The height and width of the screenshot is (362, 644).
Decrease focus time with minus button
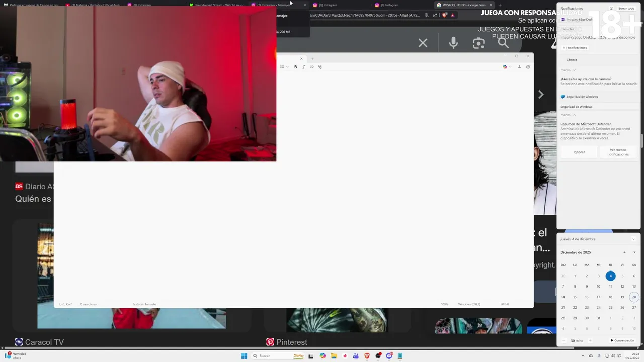coord(565,341)
